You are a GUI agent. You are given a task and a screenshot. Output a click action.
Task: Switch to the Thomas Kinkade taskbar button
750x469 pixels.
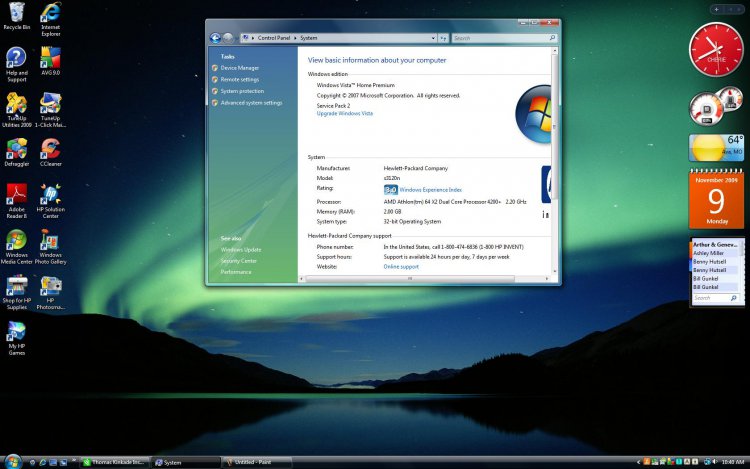pyautogui.click(x=115, y=462)
